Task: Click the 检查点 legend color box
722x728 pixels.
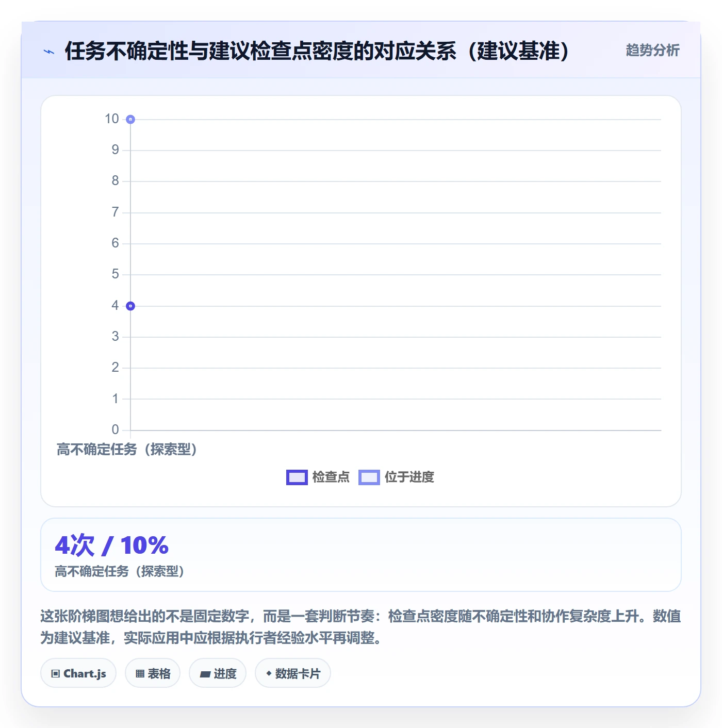Action: click(x=297, y=477)
